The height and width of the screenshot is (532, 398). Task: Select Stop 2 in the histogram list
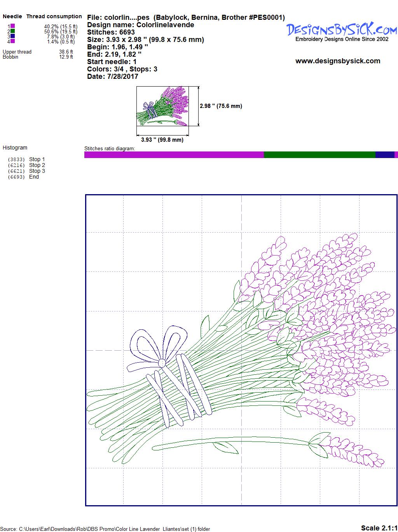[x=37, y=165]
